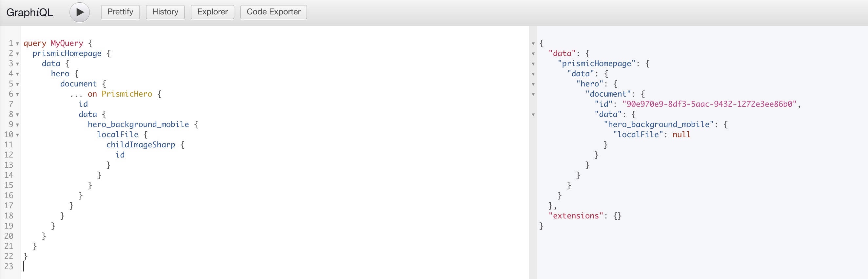Viewport: 868px width, 279px height.
Task: Fold the "document" node in results
Action: [533, 95]
